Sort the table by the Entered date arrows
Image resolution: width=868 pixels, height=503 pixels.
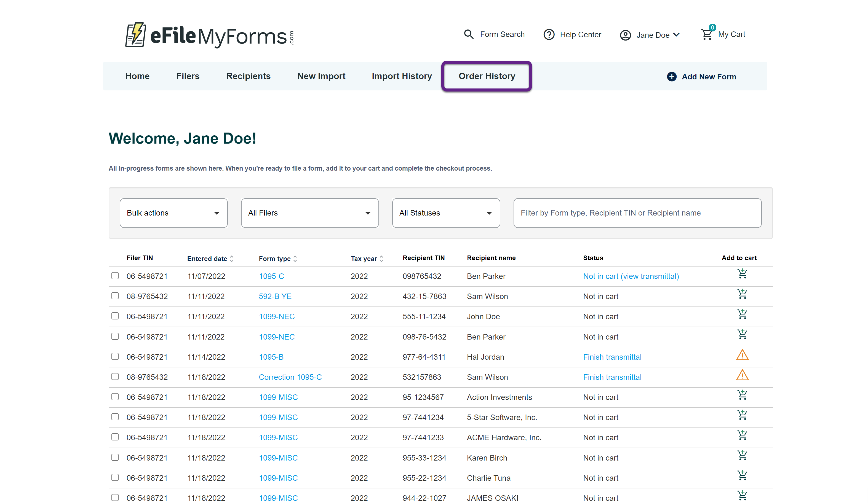(x=232, y=259)
